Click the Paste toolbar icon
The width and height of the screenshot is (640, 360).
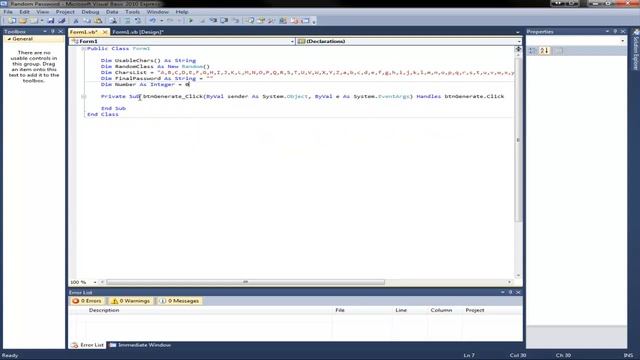tap(98, 20)
